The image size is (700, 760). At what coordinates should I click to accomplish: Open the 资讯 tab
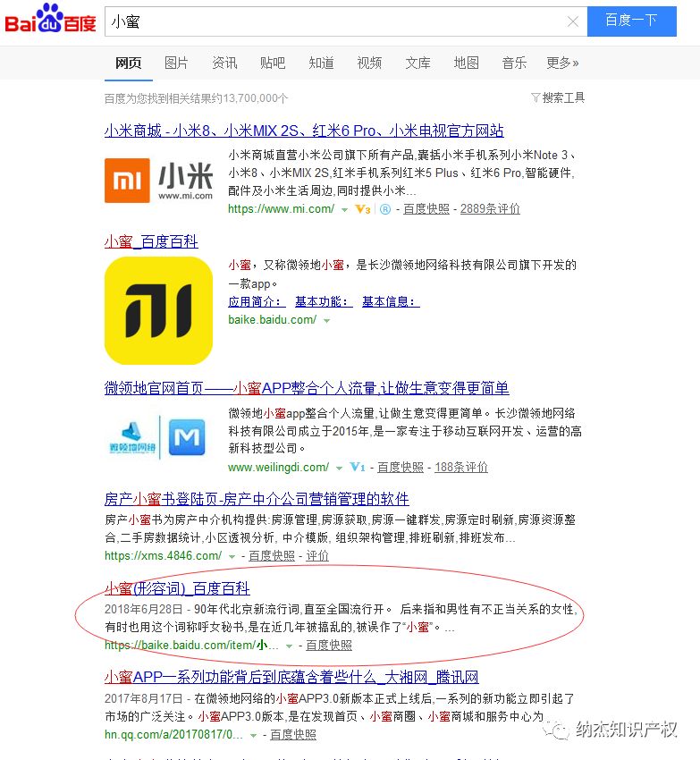tap(225, 63)
